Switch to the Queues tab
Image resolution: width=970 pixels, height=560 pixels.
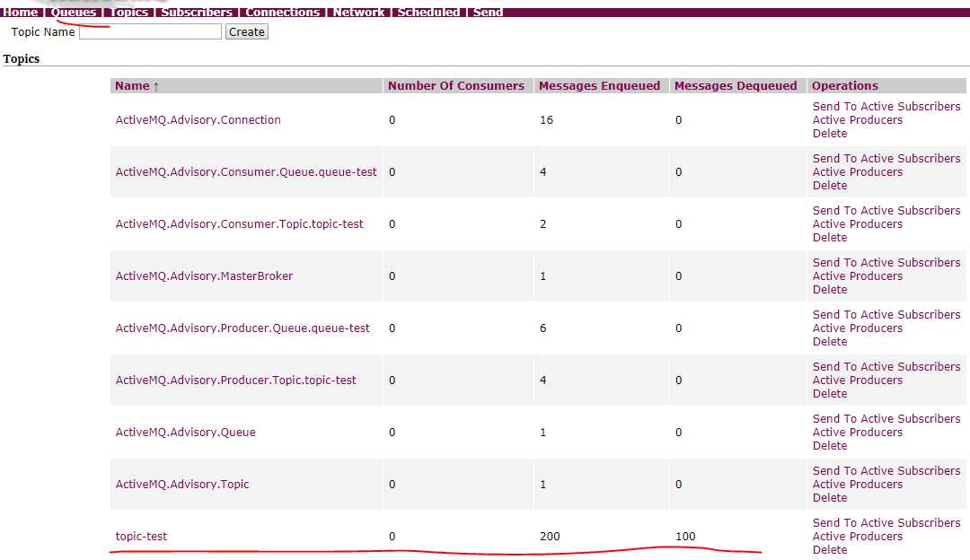click(x=74, y=12)
